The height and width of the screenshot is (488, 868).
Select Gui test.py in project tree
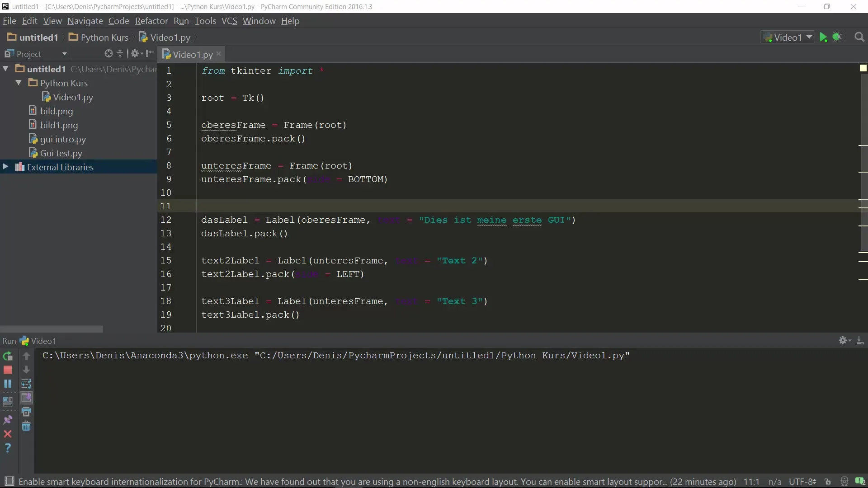(56, 153)
